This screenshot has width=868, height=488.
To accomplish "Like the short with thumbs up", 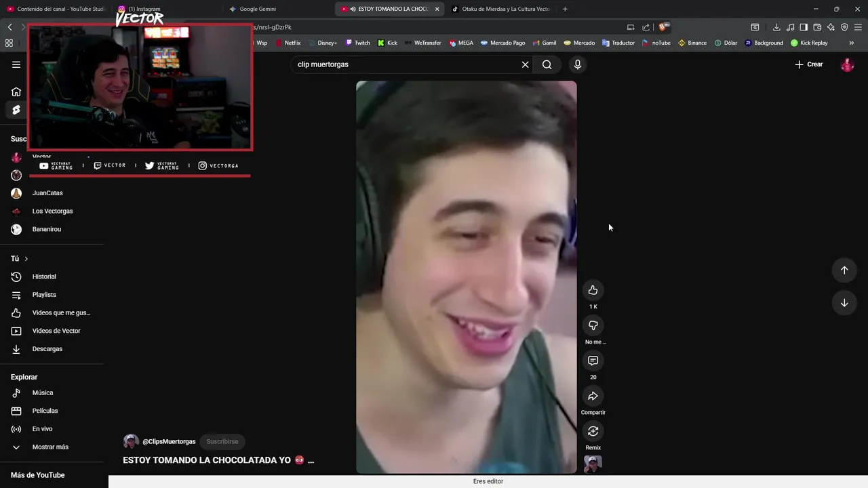I will pyautogui.click(x=593, y=290).
